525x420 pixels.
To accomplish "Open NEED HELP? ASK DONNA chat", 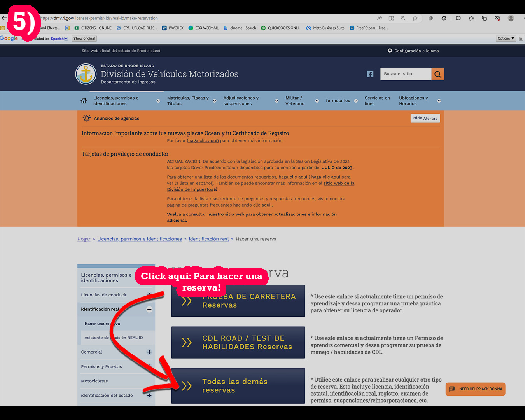I will pyautogui.click(x=475, y=389).
